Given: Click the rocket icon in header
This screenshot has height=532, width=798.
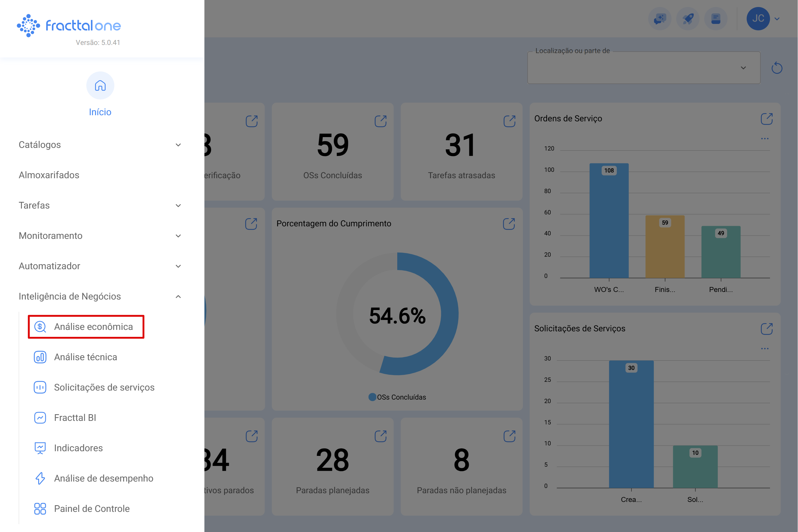Looking at the screenshot, I should tap(688, 19).
